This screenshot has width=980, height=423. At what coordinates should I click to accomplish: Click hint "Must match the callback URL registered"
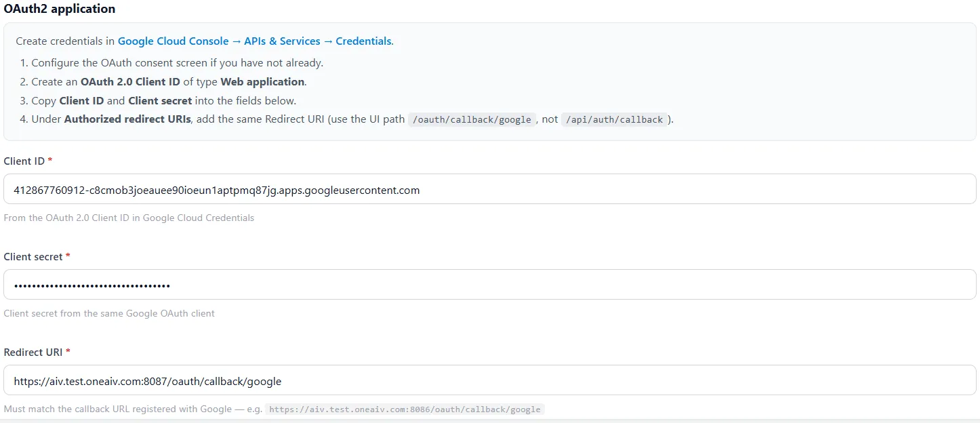click(133, 409)
